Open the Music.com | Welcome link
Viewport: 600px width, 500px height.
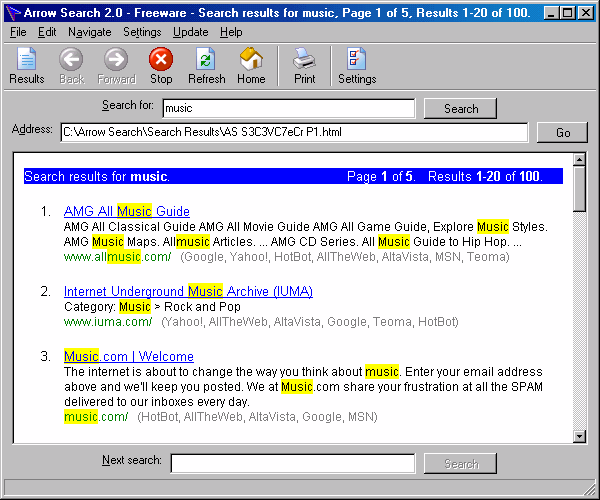[129, 357]
